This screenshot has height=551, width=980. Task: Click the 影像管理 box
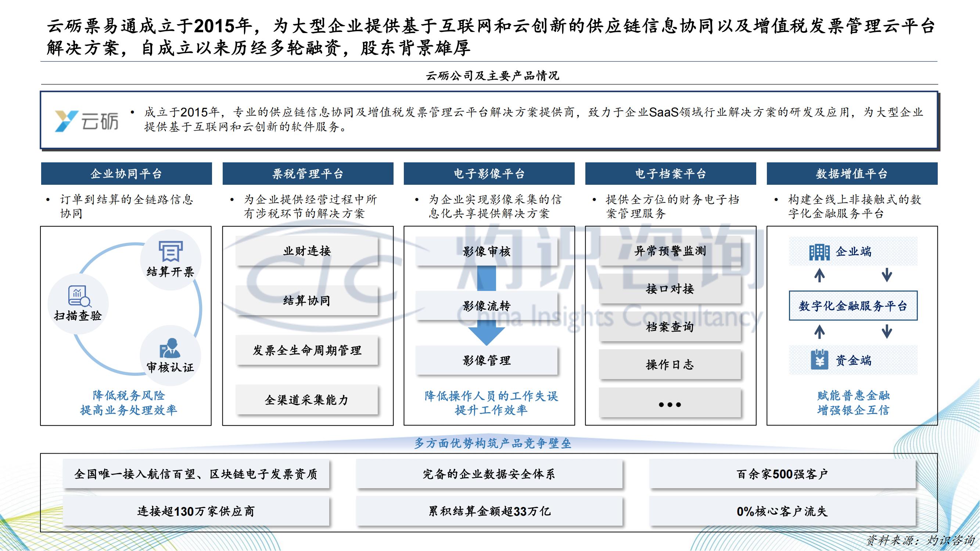click(x=487, y=360)
